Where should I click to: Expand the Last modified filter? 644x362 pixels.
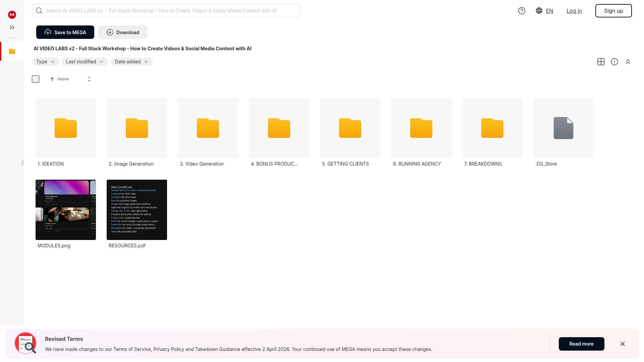click(x=85, y=62)
